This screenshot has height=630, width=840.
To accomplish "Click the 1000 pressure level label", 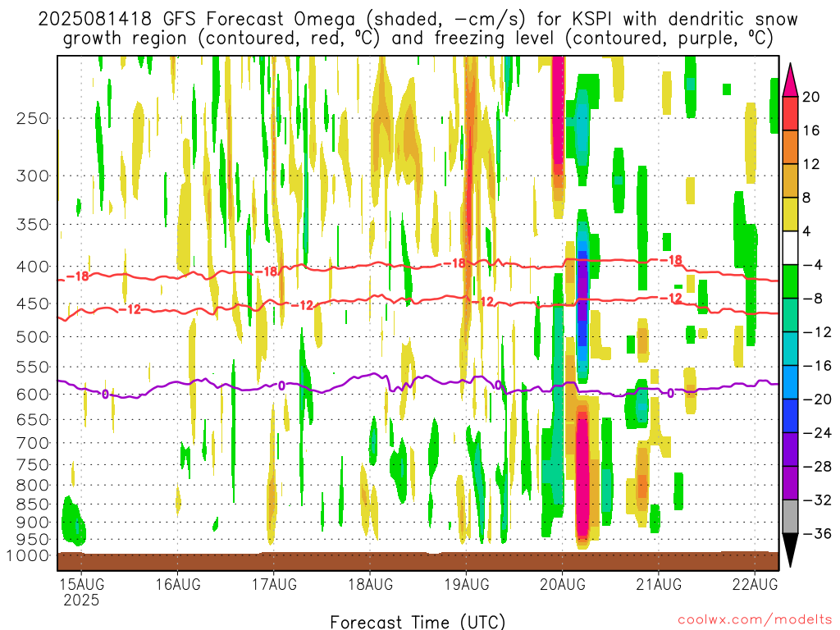I will pos(28,555).
